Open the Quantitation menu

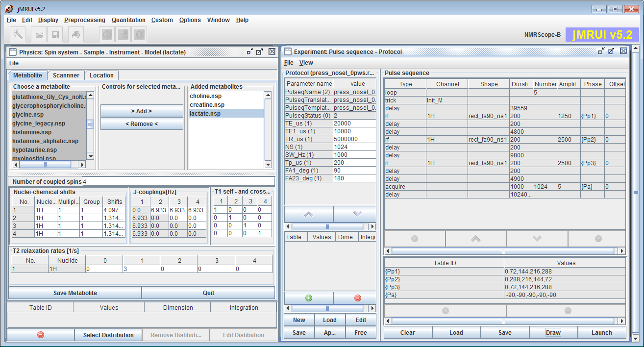[128, 20]
